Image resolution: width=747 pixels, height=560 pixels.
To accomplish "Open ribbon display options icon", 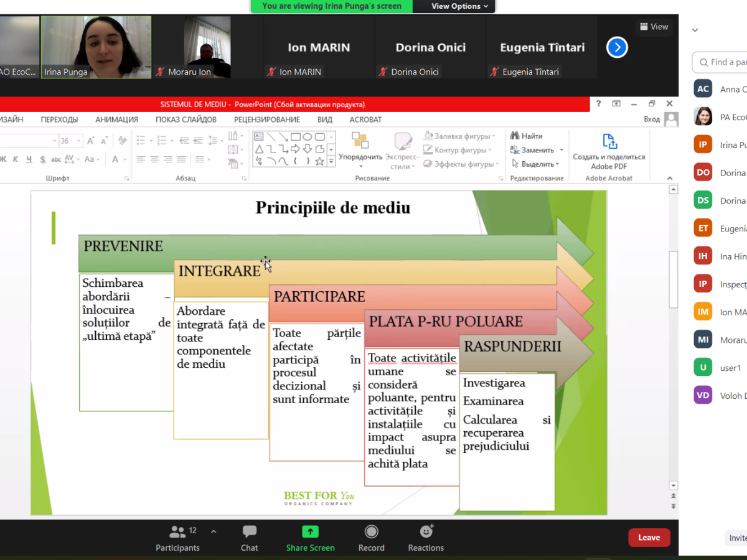I will pos(616,104).
